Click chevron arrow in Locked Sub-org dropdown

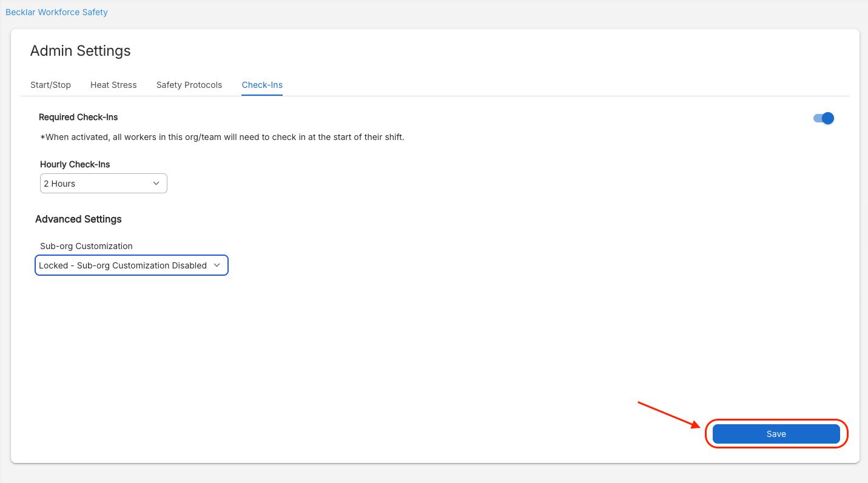click(x=217, y=265)
